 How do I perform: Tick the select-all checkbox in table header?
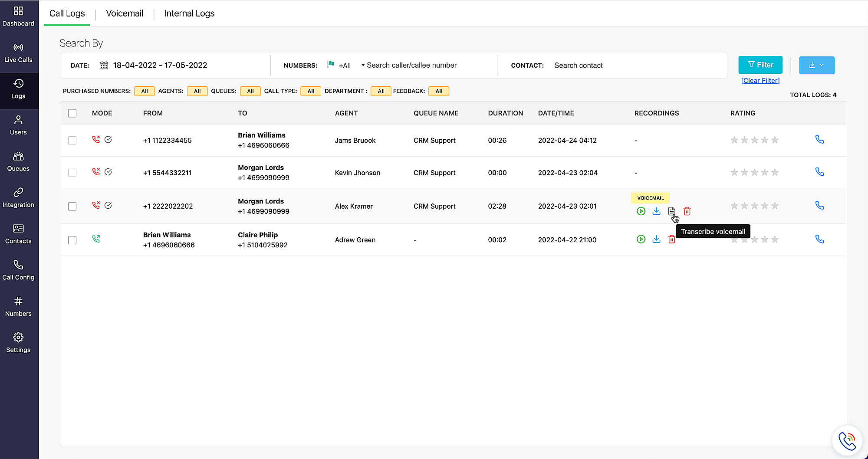click(x=72, y=113)
